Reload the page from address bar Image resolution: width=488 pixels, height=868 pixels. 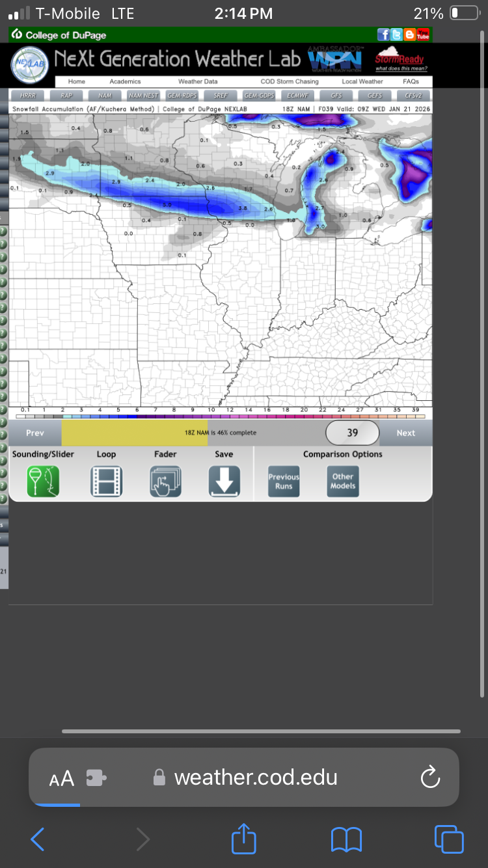tap(430, 777)
